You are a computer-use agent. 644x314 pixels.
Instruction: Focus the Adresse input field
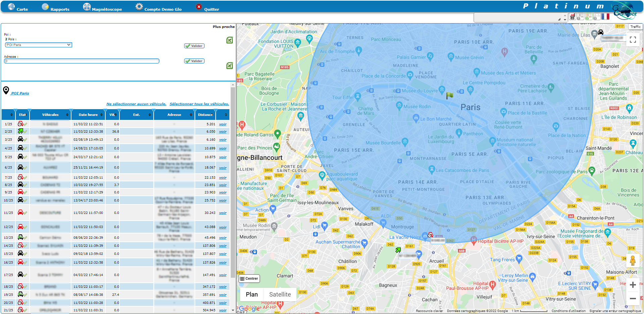(x=82, y=61)
